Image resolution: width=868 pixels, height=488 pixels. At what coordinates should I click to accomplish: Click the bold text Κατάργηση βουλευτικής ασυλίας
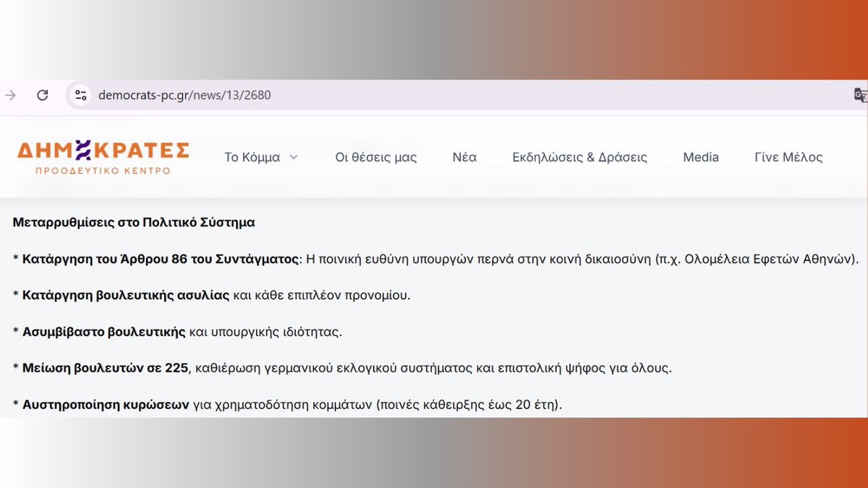127,295
